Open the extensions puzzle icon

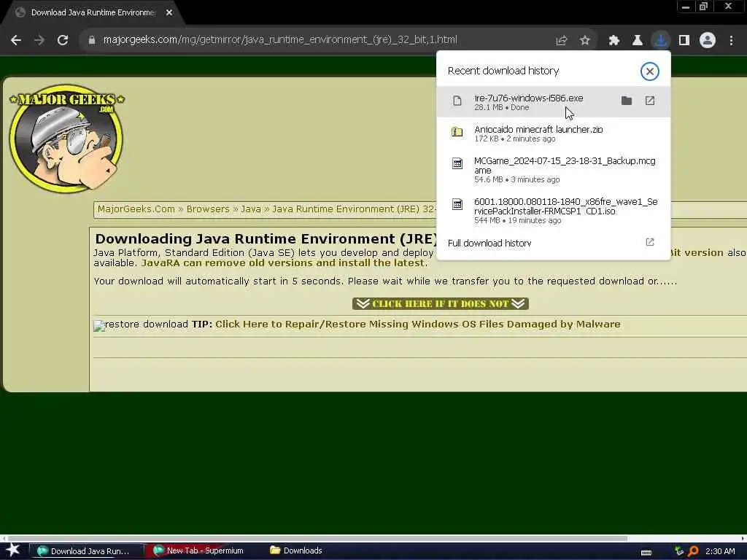[x=614, y=41]
